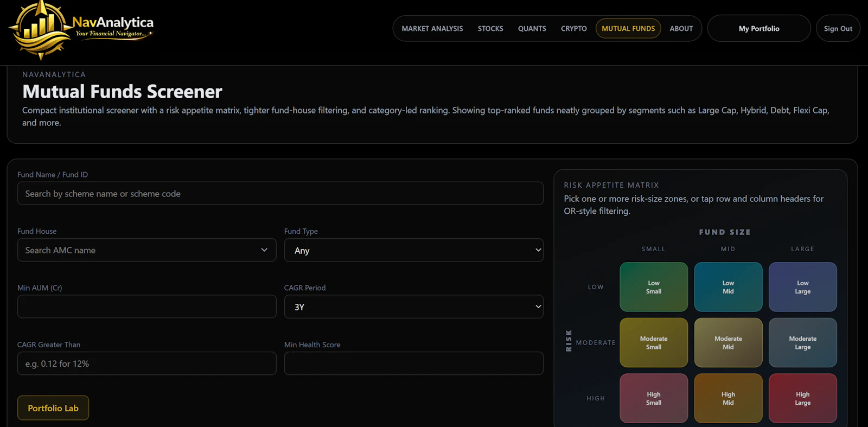The image size is (868, 427).
Task: Select the Moderate Small matrix cell
Action: (x=654, y=343)
